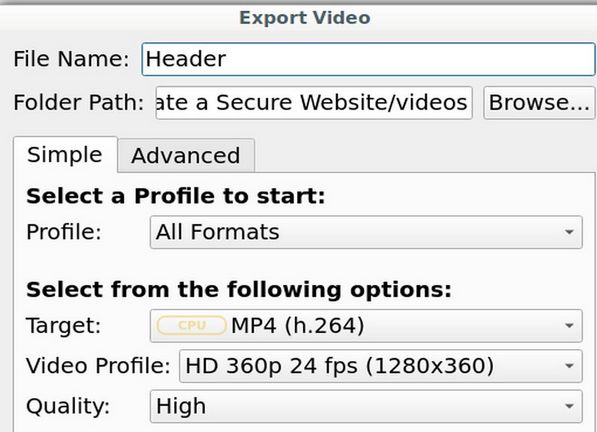The height and width of the screenshot is (432, 597).
Task: Click the Video Profile dropdown arrow icon
Action: 569,366
